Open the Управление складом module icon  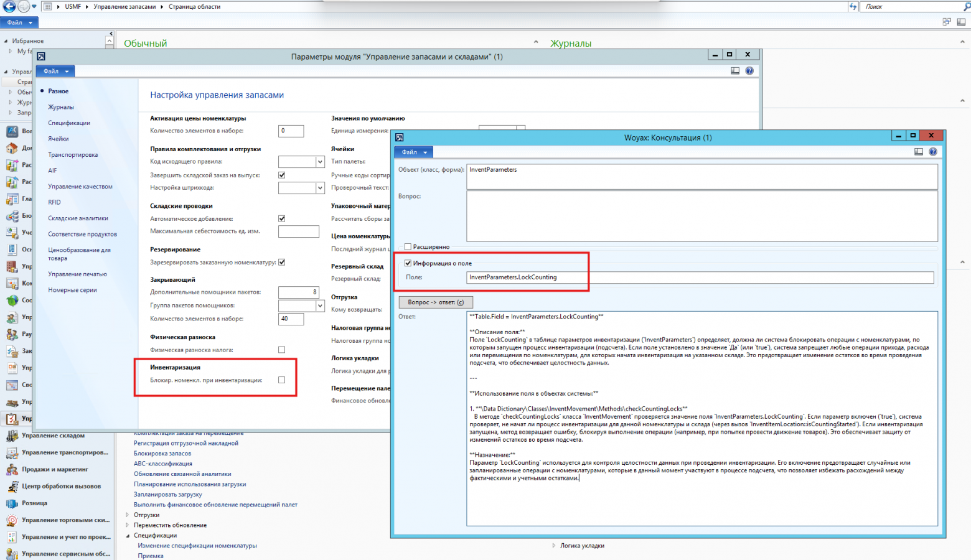point(11,436)
